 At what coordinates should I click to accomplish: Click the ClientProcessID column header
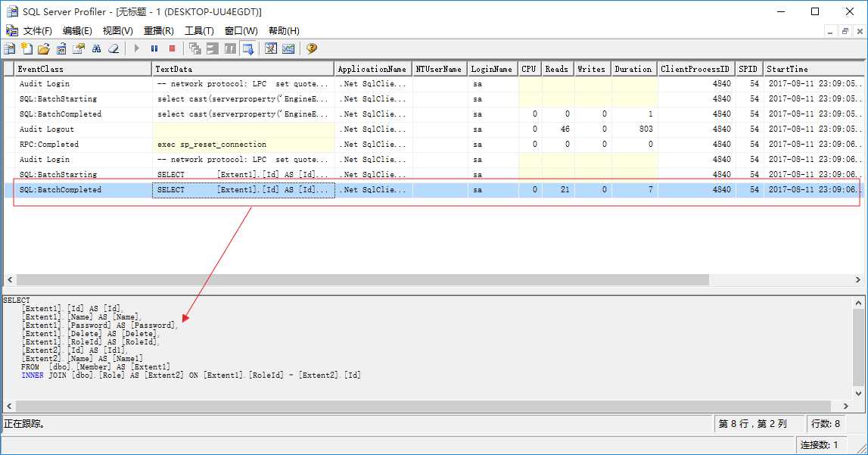(x=696, y=69)
